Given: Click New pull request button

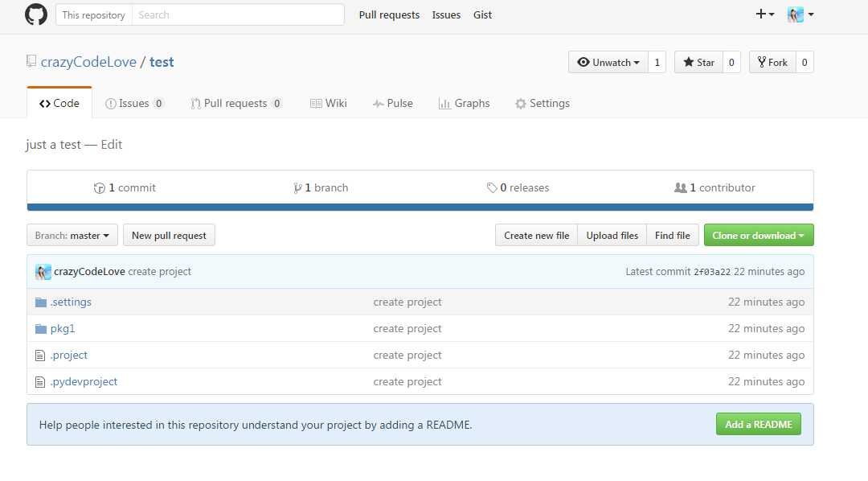Looking at the screenshot, I should click(169, 236).
